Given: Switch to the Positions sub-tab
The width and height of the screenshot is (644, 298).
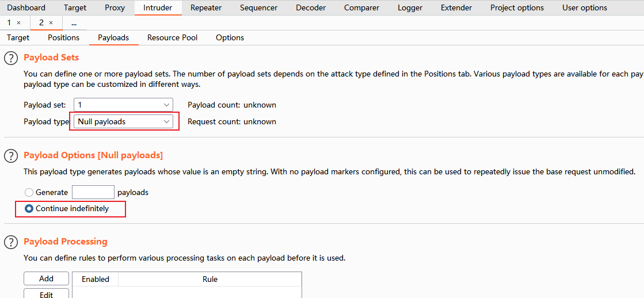Looking at the screenshot, I should click(x=64, y=38).
